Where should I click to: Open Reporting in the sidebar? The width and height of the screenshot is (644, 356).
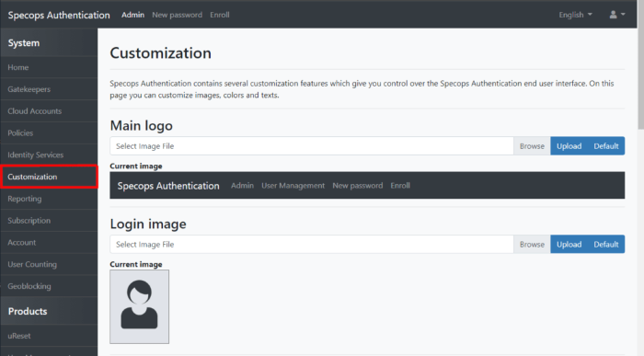49,199
